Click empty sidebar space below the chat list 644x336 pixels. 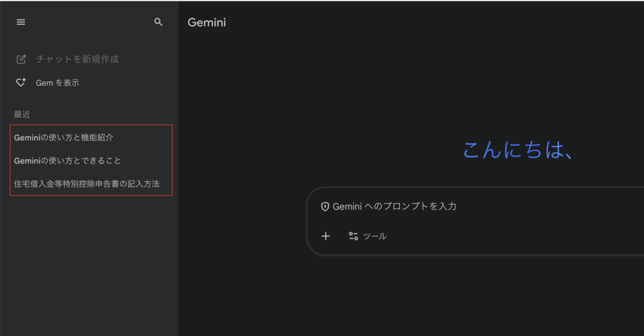pos(88,264)
